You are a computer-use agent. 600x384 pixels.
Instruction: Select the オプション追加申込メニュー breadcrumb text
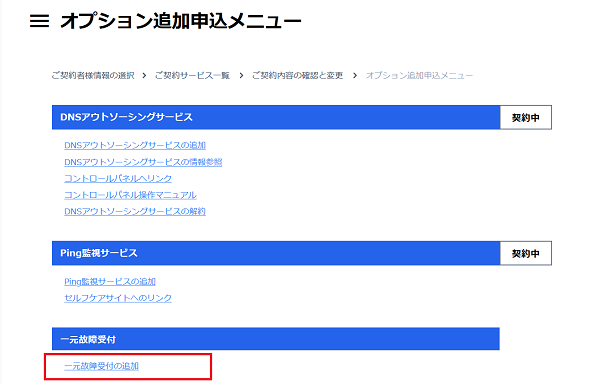pos(419,75)
